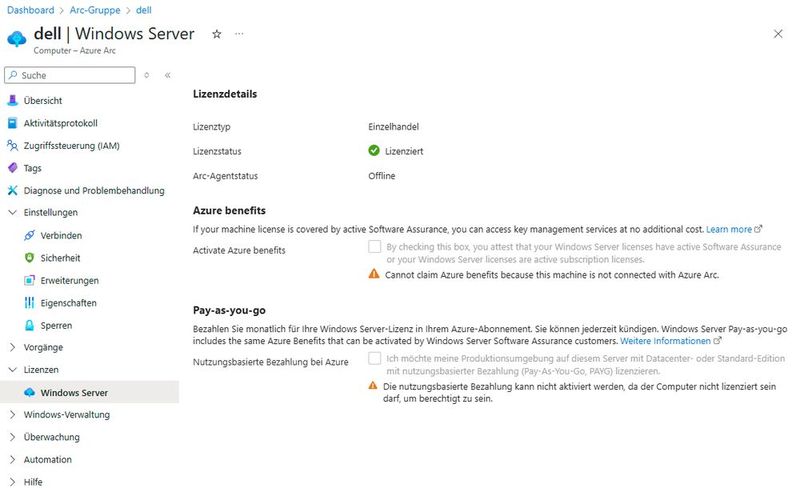Click the Computer – Azure Arc subtitle
This screenshot has height=500, width=800.
[x=74, y=51]
